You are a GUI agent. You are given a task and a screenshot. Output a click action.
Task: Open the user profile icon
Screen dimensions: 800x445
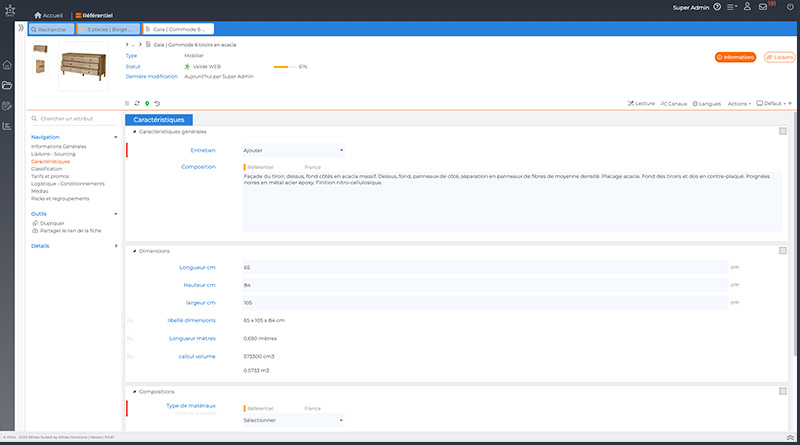[x=747, y=7]
